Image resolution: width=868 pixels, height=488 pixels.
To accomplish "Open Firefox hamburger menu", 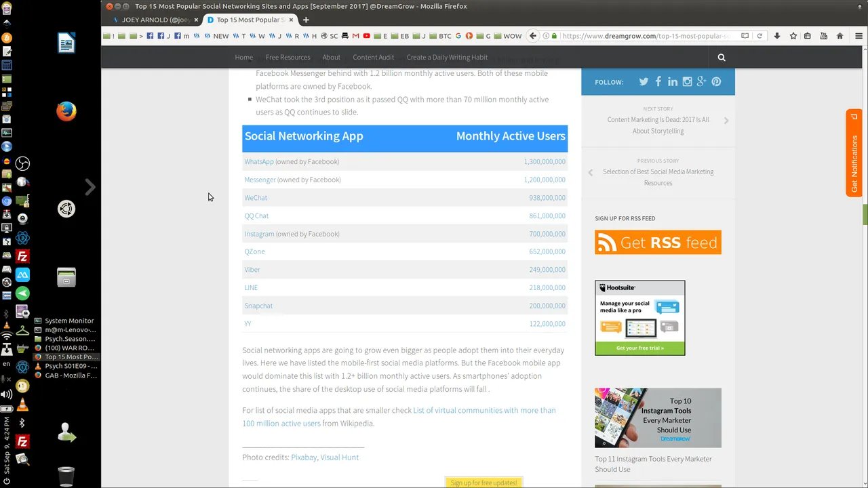I will 859,36.
